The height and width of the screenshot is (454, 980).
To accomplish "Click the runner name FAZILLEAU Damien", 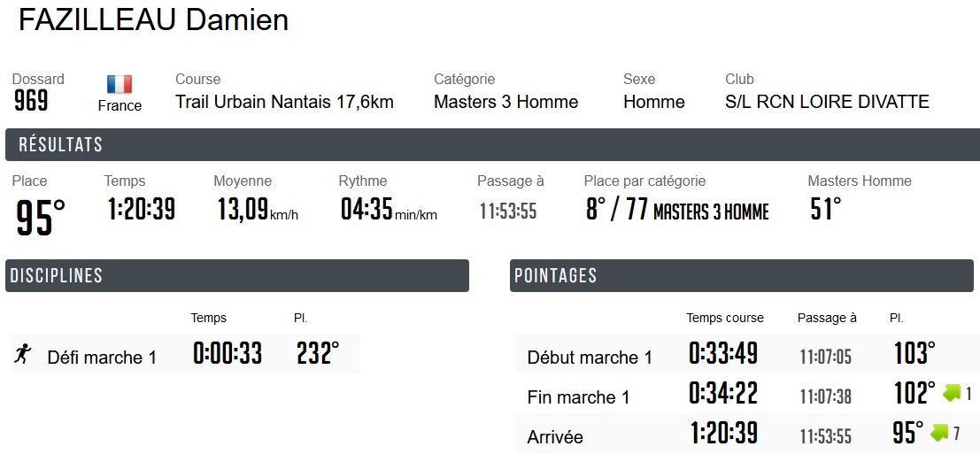I will coord(153,20).
